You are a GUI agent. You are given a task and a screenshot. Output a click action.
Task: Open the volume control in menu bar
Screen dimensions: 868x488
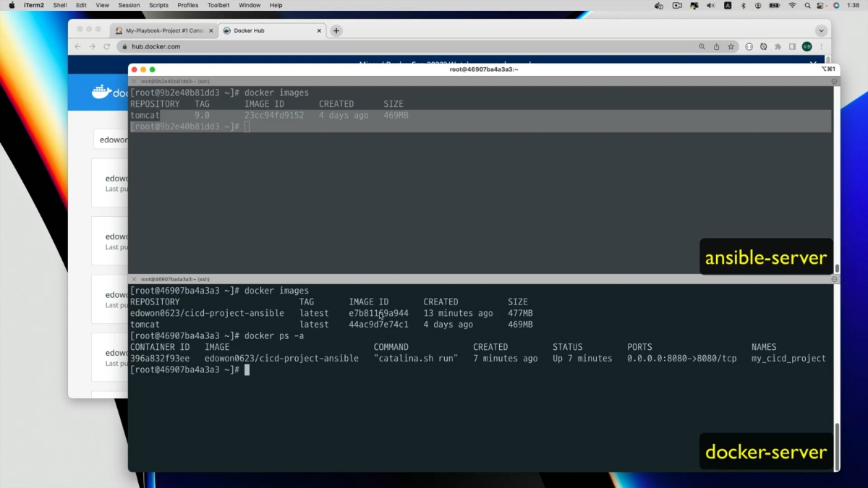711,5
